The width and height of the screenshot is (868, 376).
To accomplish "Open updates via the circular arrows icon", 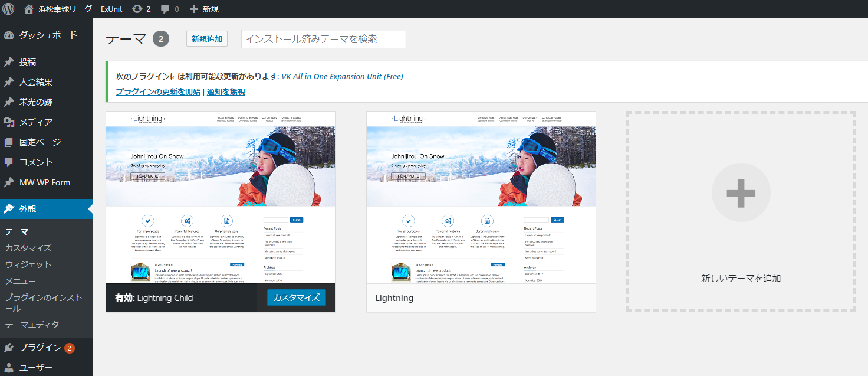I will 137,9.
